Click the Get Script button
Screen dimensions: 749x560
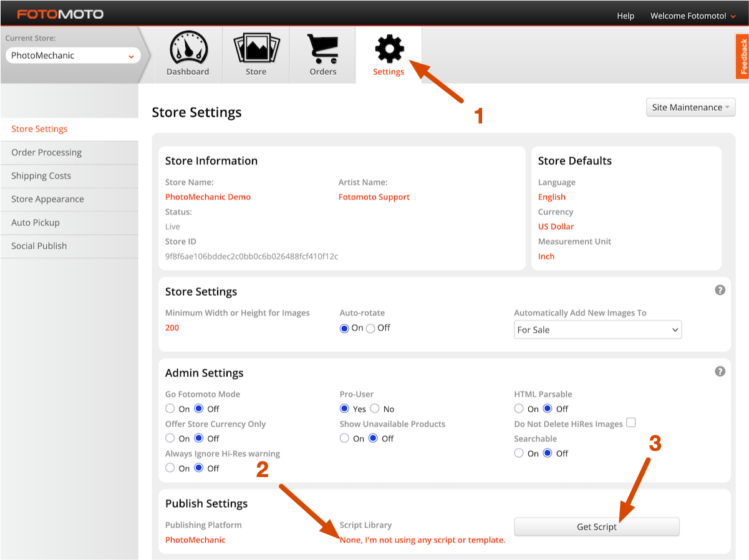point(597,527)
